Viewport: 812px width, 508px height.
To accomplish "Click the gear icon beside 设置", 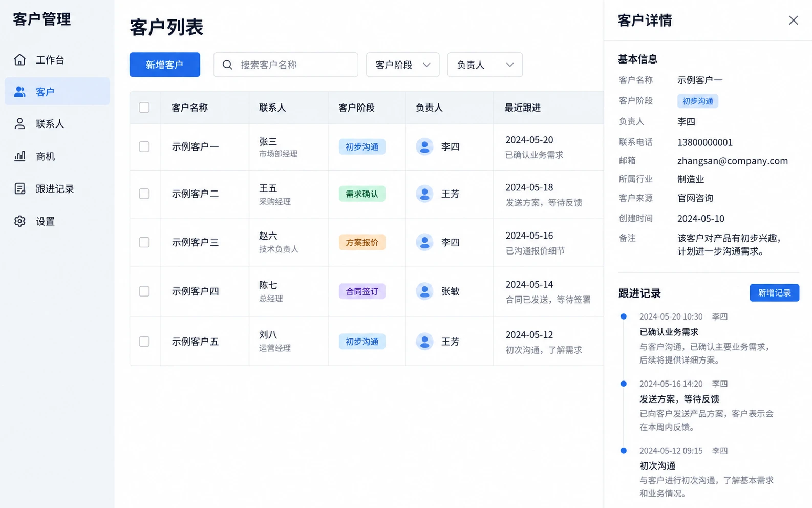I will (x=19, y=221).
